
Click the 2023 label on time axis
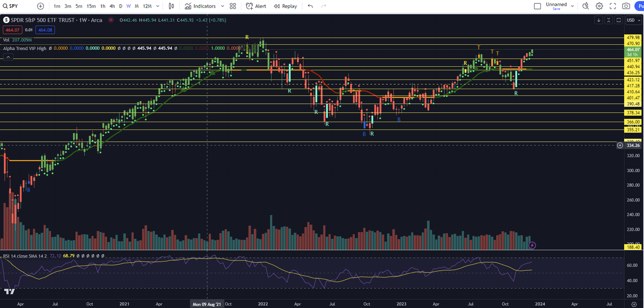[x=400, y=304]
